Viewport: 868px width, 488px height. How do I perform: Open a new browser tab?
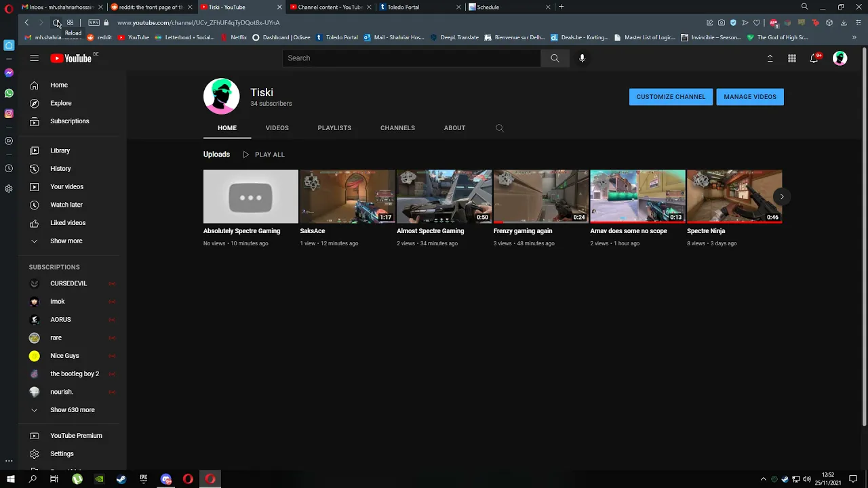pos(561,7)
